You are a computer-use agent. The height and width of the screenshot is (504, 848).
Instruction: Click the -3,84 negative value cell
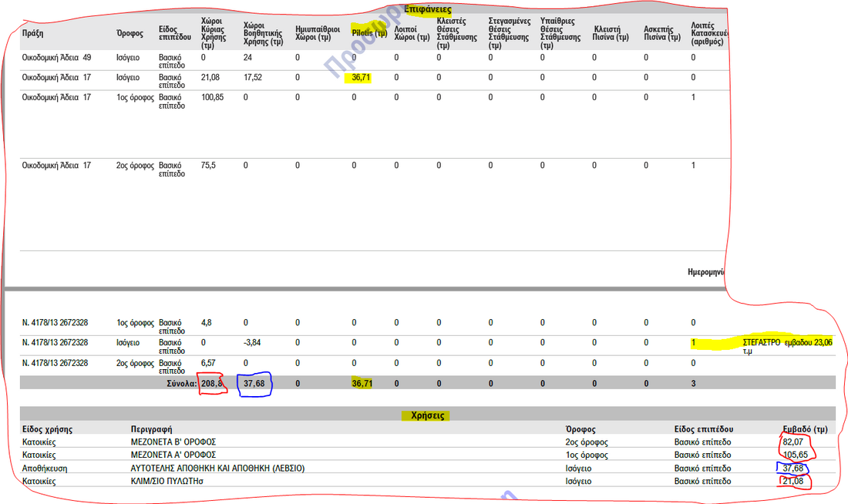(253, 343)
